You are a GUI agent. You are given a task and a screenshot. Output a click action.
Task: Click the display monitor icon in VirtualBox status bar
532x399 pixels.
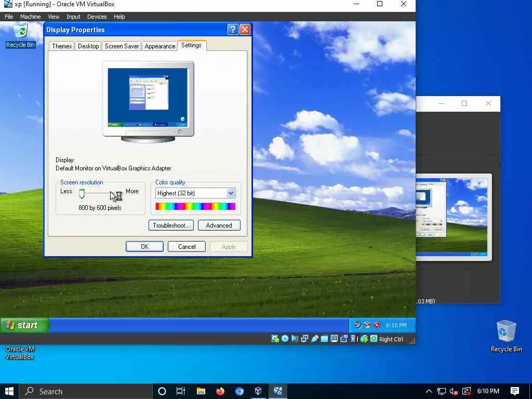tap(334, 339)
